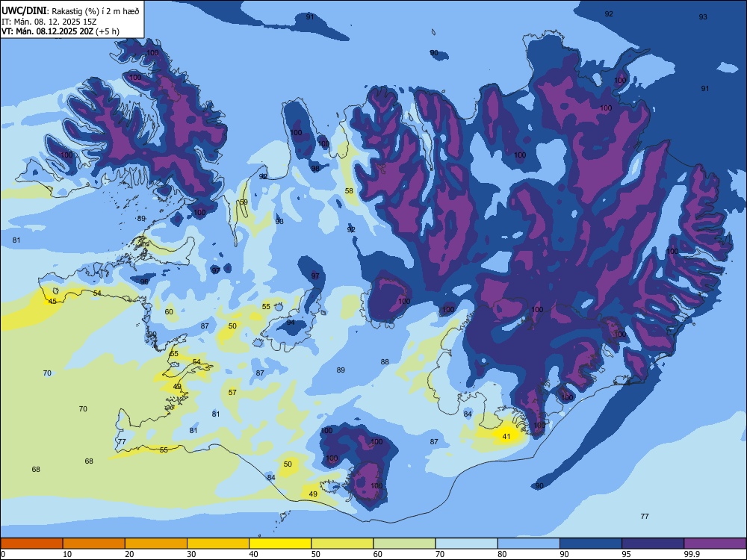Click the legend tick label "30"
747x560 pixels.
click(191, 554)
